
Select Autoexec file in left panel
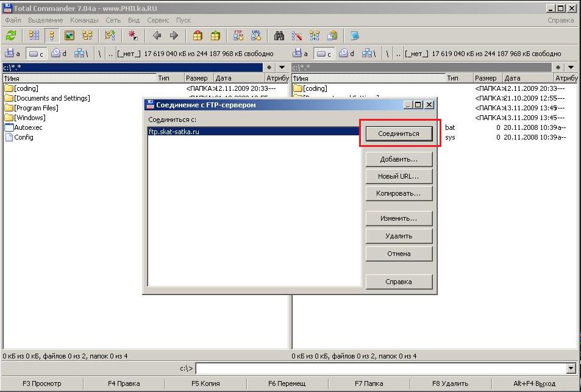pos(24,127)
